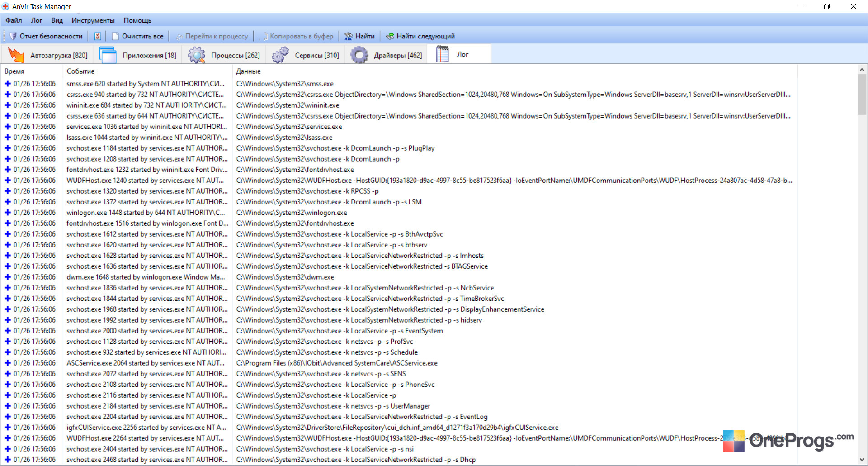Select the Advanced SystemCare ASCService.exe path
The width and height of the screenshot is (868, 466).
tap(337, 363)
